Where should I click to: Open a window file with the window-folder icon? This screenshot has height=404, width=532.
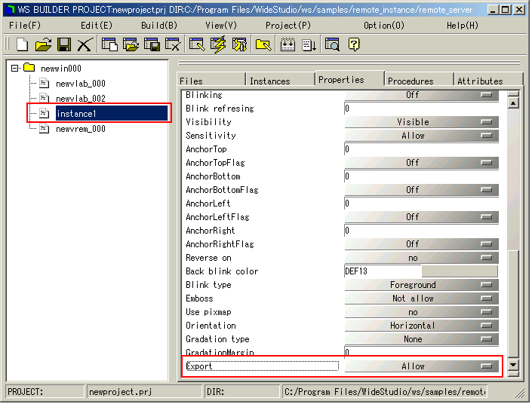[131, 44]
